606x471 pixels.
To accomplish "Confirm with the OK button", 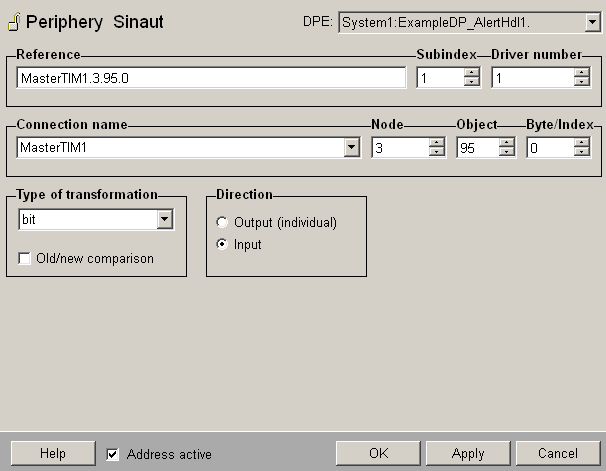I will click(x=378, y=454).
